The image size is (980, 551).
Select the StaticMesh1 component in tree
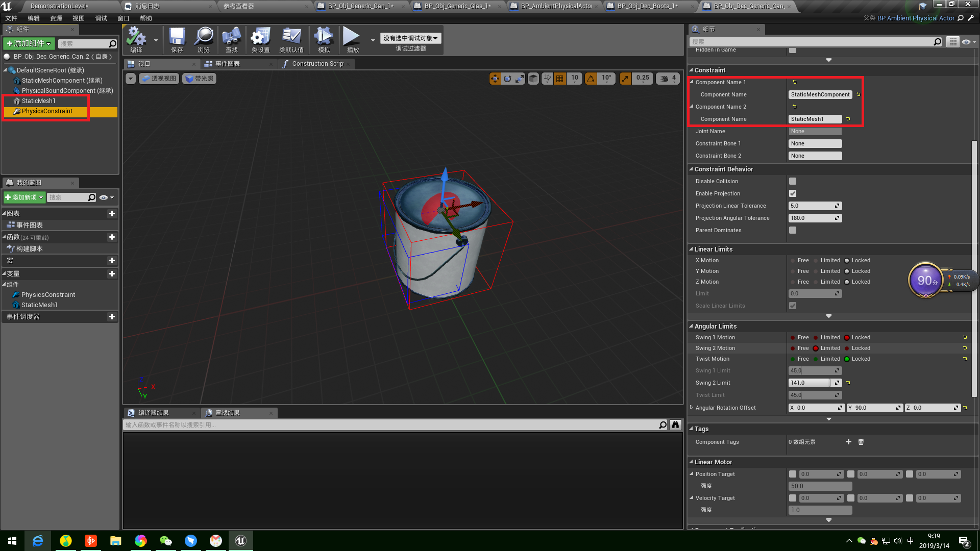tap(38, 101)
